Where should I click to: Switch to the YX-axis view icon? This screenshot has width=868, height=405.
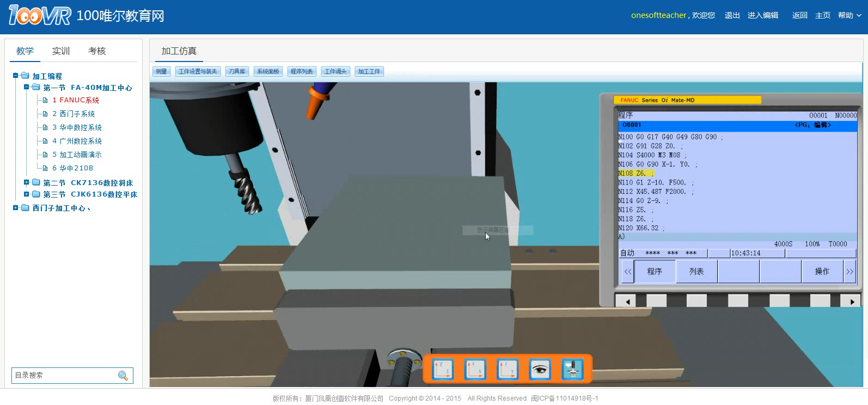[474, 370]
